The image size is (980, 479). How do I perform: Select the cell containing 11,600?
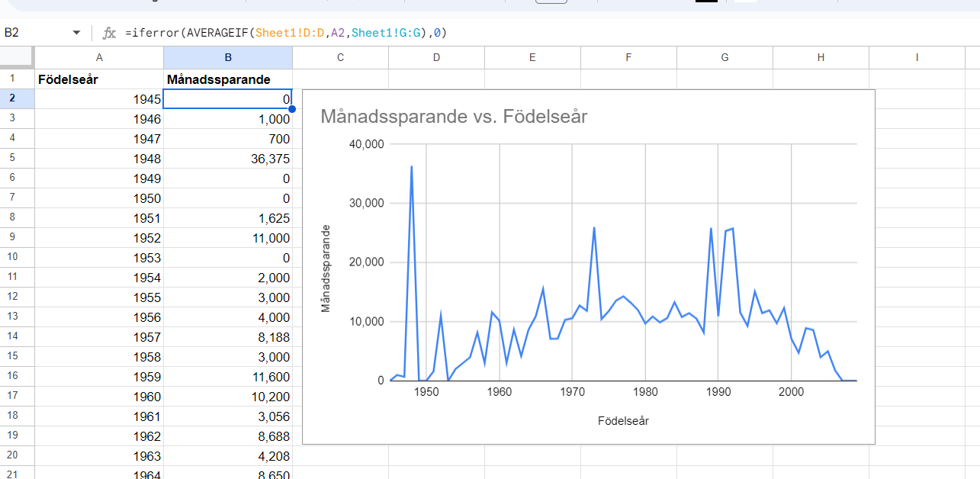[x=228, y=377]
